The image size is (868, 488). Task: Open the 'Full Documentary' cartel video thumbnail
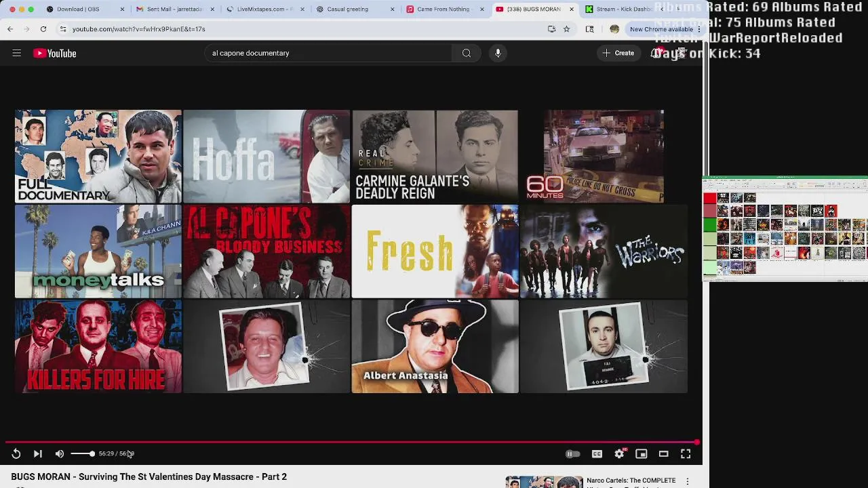pyautogui.click(x=98, y=156)
